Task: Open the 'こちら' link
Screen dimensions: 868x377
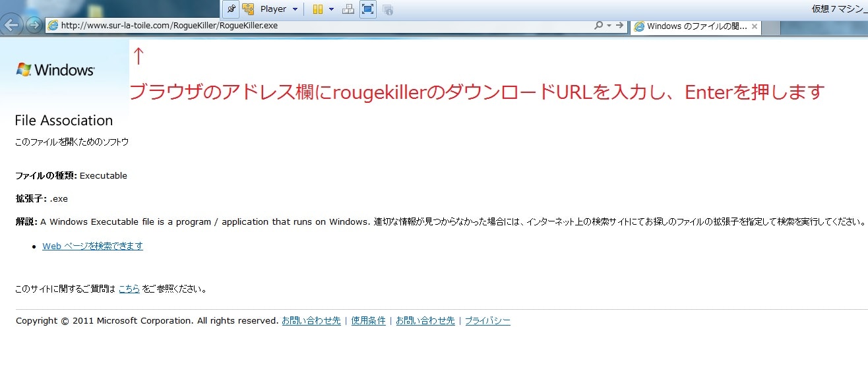Action: click(129, 288)
